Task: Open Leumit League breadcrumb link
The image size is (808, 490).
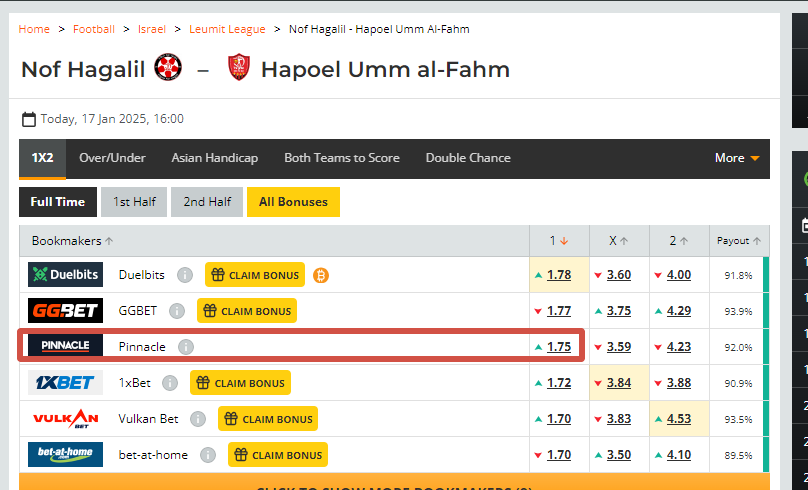Action: (x=227, y=30)
